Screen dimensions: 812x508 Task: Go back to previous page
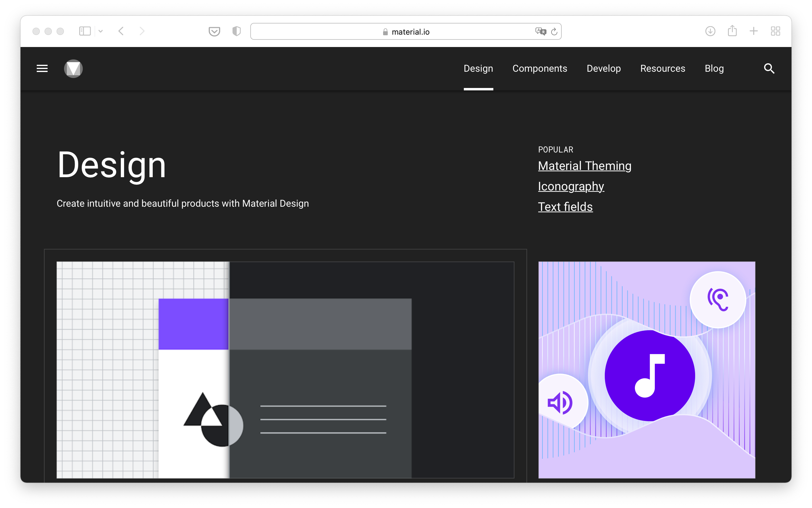(121, 31)
